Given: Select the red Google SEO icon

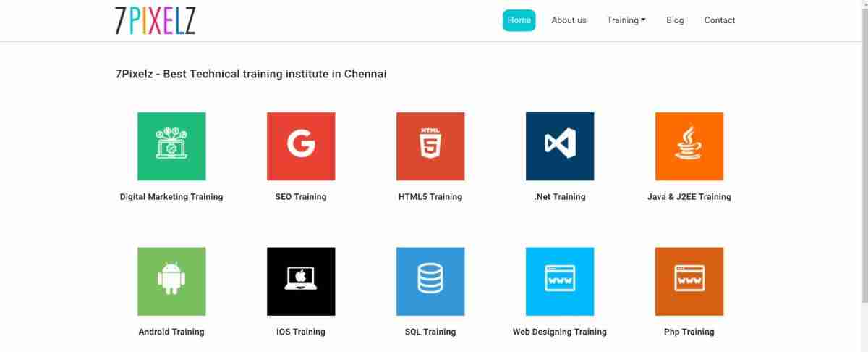Looking at the screenshot, I should pos(301,146).
